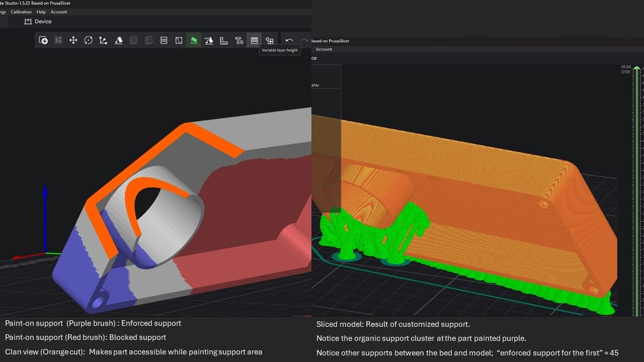644x362 pixels.
Task: Open the square panel icon after Cut
Action: point(179,40)
